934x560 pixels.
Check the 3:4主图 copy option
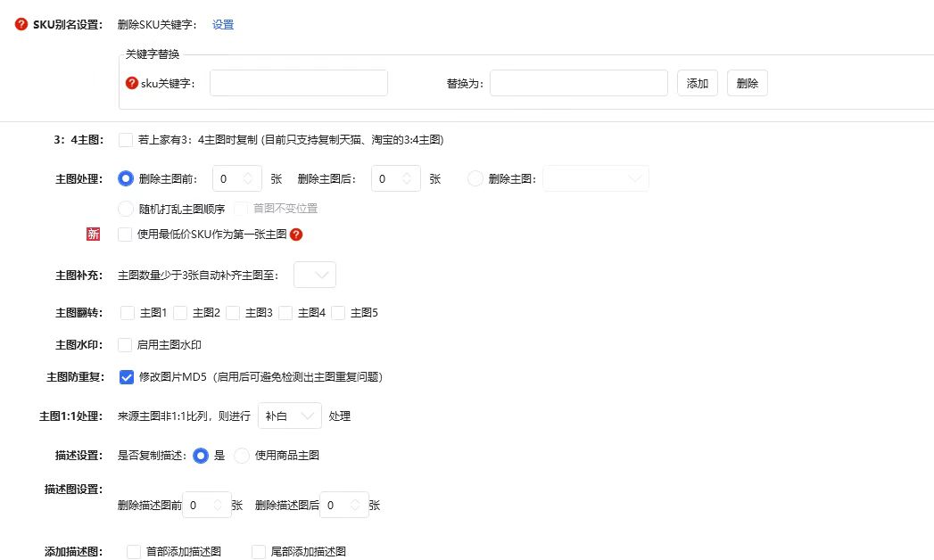(126, 139)
